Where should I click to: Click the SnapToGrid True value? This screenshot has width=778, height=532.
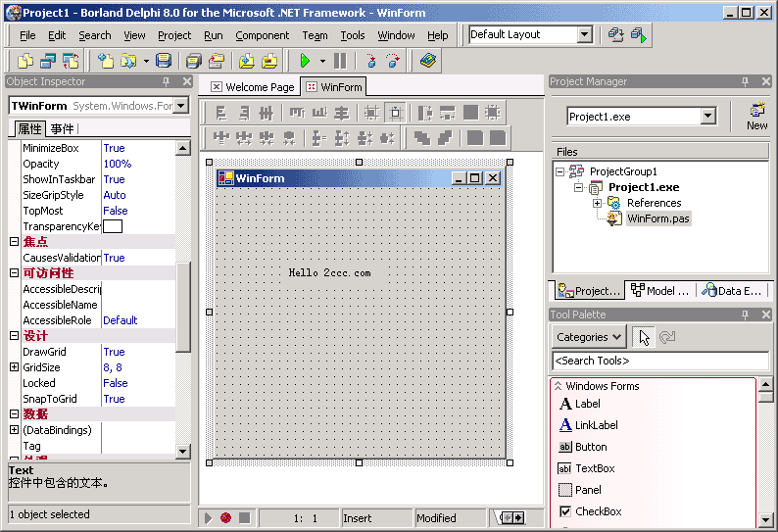click(114, 399)
